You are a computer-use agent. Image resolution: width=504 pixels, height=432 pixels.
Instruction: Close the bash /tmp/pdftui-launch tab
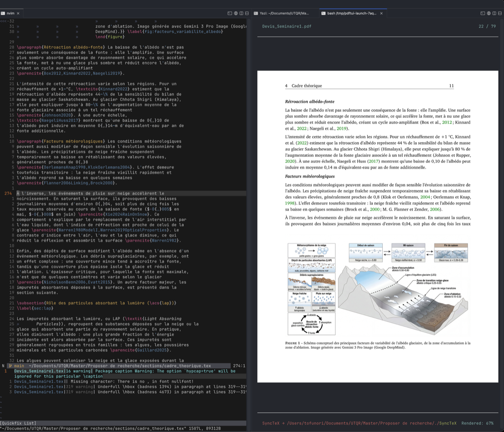tap(381, 13)
